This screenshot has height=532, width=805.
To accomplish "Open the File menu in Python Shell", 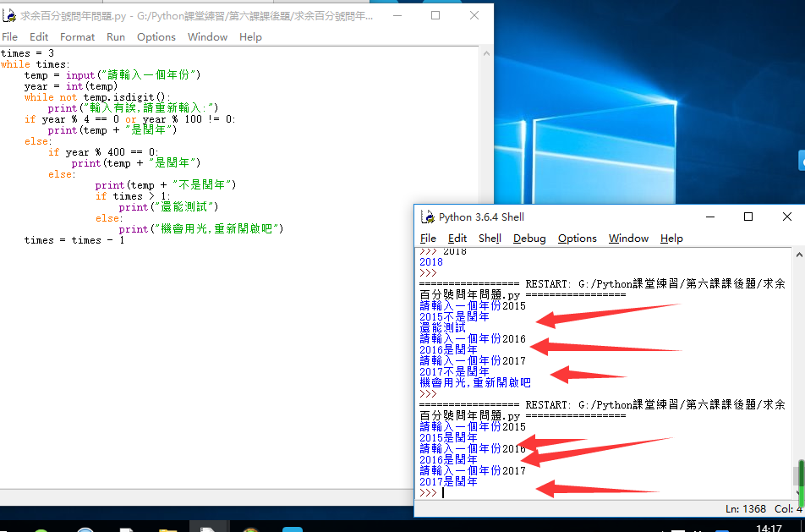I will click(428, 239).
